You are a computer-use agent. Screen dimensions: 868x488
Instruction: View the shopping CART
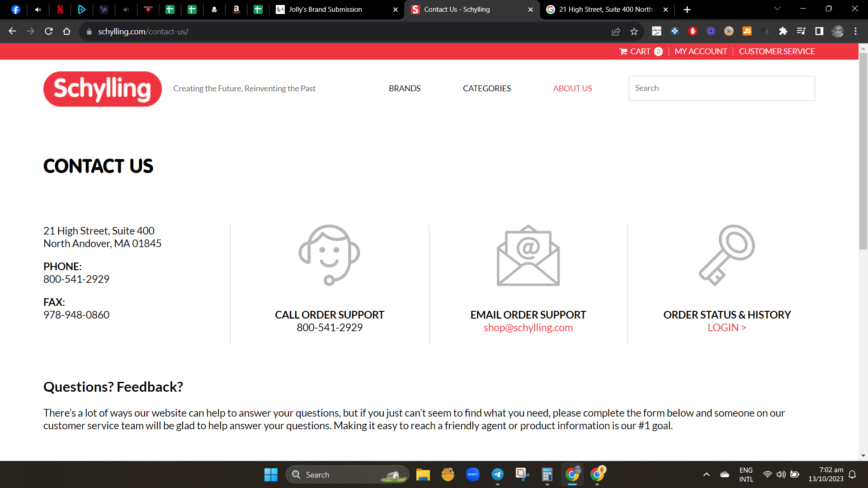641,52
